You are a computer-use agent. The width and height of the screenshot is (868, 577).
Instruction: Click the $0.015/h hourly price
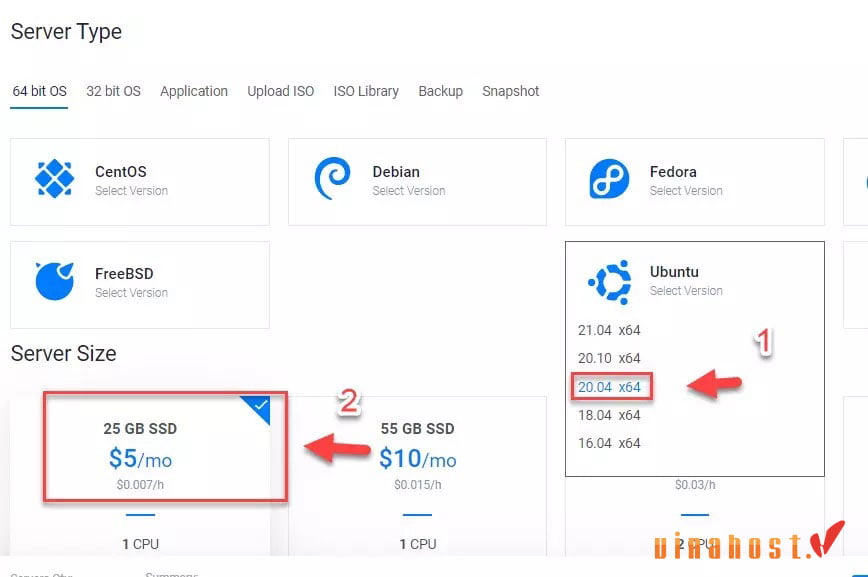pos(417,485)
